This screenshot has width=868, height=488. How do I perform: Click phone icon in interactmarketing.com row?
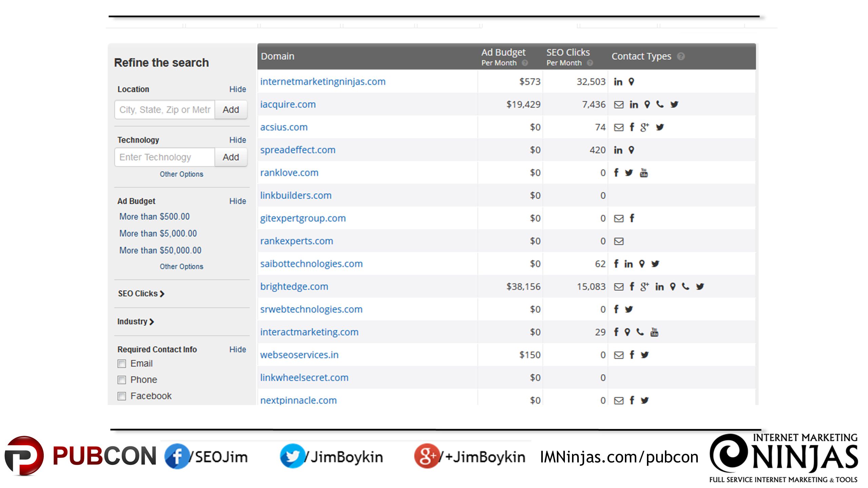click(x=640, y=332)
